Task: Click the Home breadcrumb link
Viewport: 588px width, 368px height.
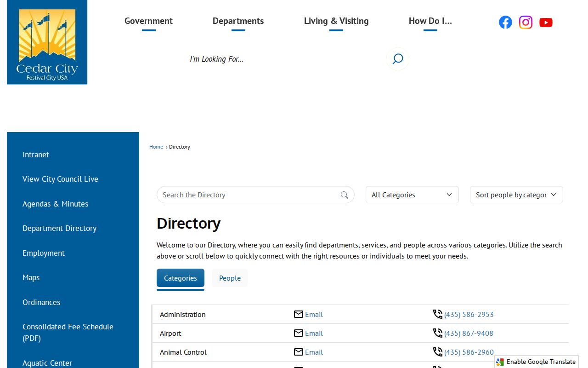Action: 156,147
